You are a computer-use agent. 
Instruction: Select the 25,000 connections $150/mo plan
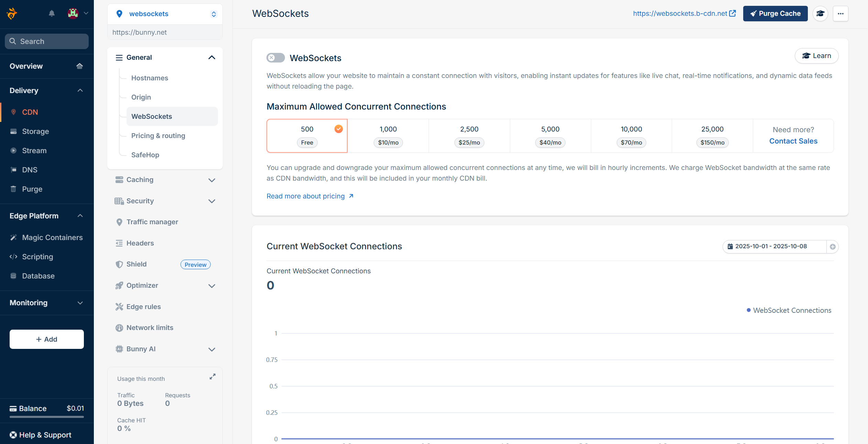point(712,136)
